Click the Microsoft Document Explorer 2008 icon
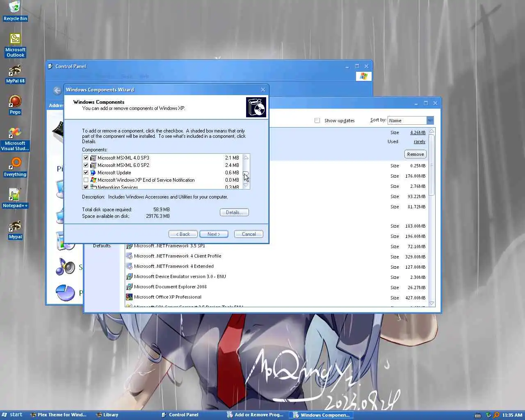This screenshot has height=420, width=525. (129, 287)
